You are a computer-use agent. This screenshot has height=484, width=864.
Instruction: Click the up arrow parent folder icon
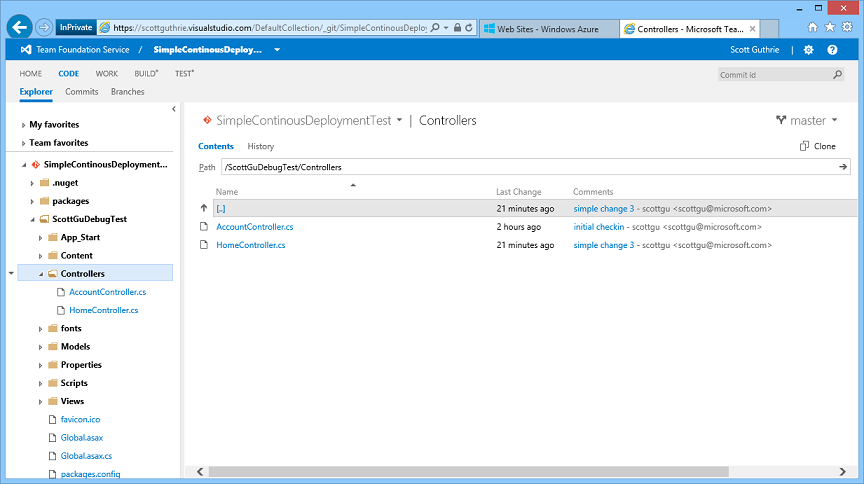(204, 208)
